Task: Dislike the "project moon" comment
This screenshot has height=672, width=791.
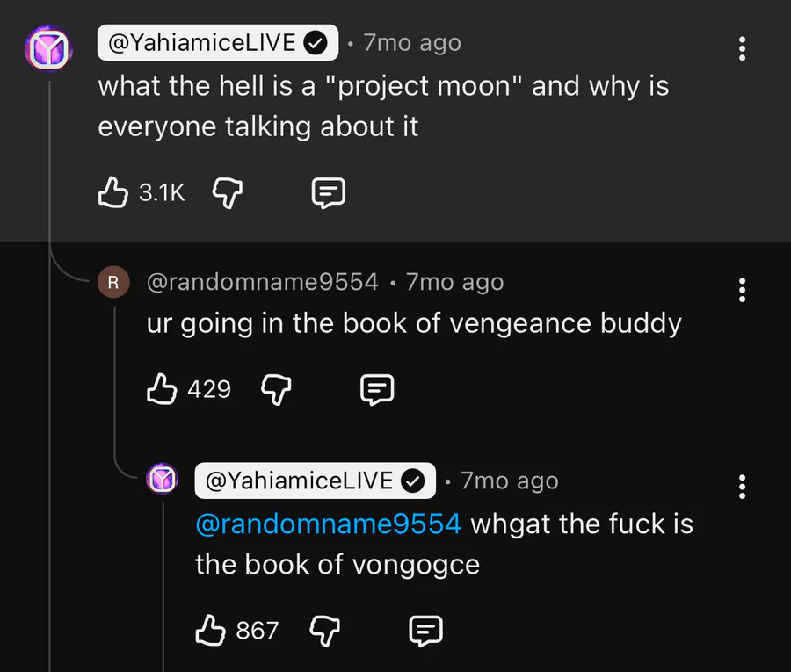Action: tap(227, 192)
